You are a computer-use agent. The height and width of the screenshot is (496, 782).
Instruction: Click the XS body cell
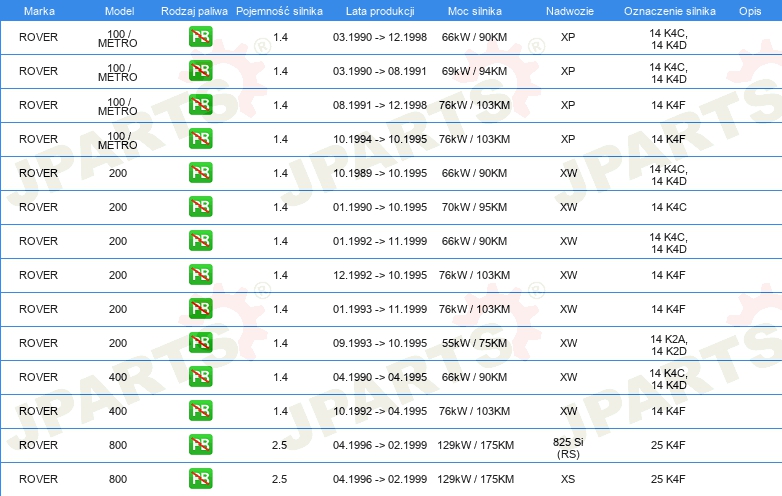(568, 479)
